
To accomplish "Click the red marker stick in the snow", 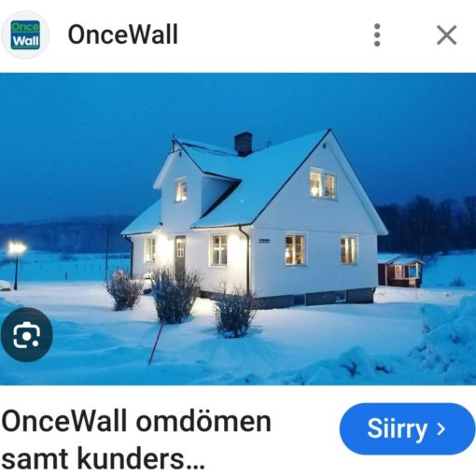I will (156, 343).
